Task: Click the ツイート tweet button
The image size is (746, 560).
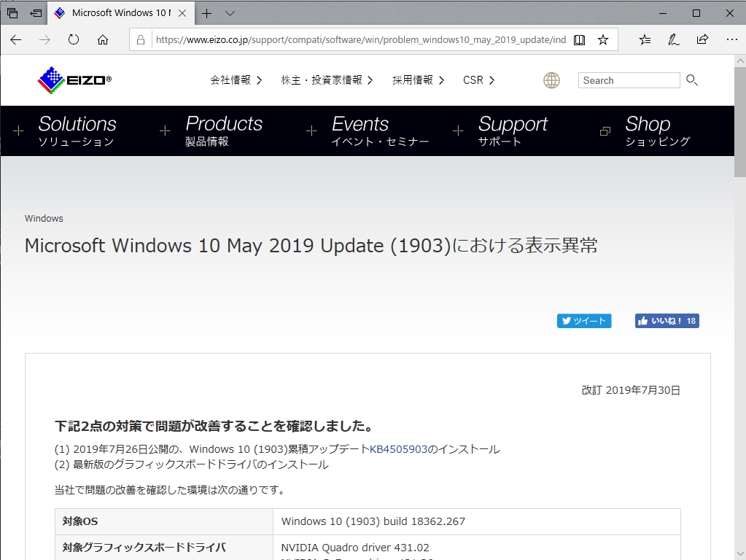Action: click(584, 321)
